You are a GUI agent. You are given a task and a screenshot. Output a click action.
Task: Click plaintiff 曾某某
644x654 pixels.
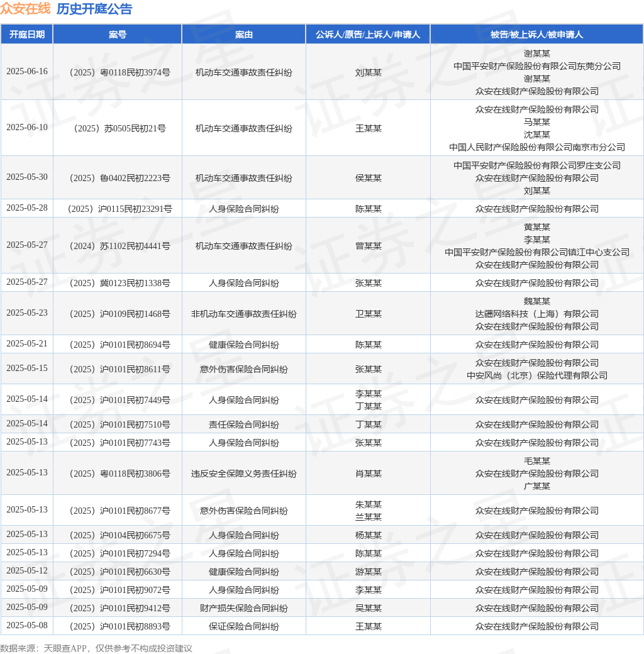coord(369,246)
